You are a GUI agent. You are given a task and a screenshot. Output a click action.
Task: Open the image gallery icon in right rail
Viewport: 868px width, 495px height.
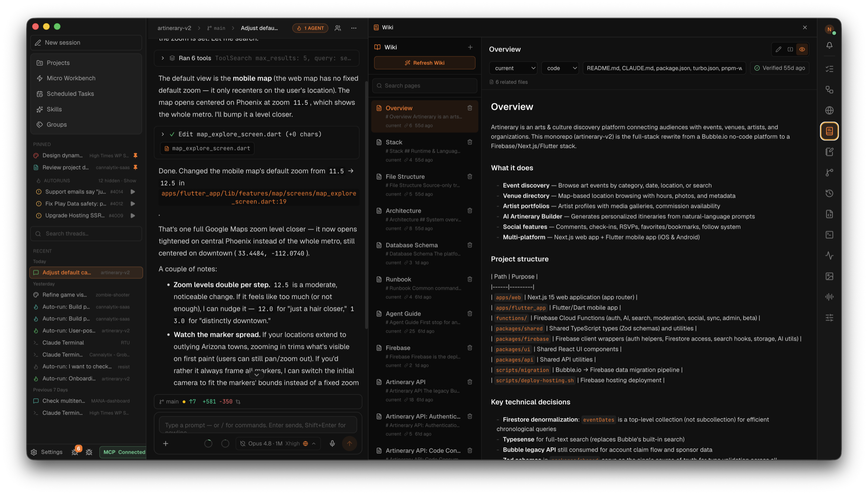[829, 276]
